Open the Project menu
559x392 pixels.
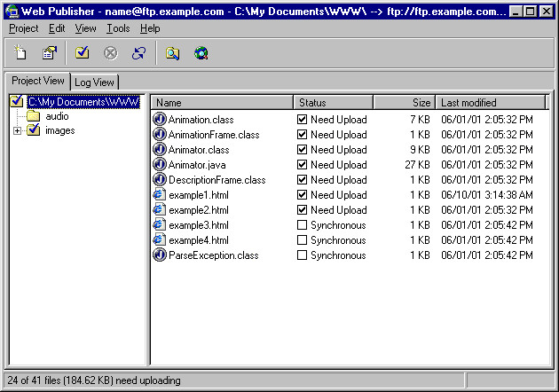point(24,28)
